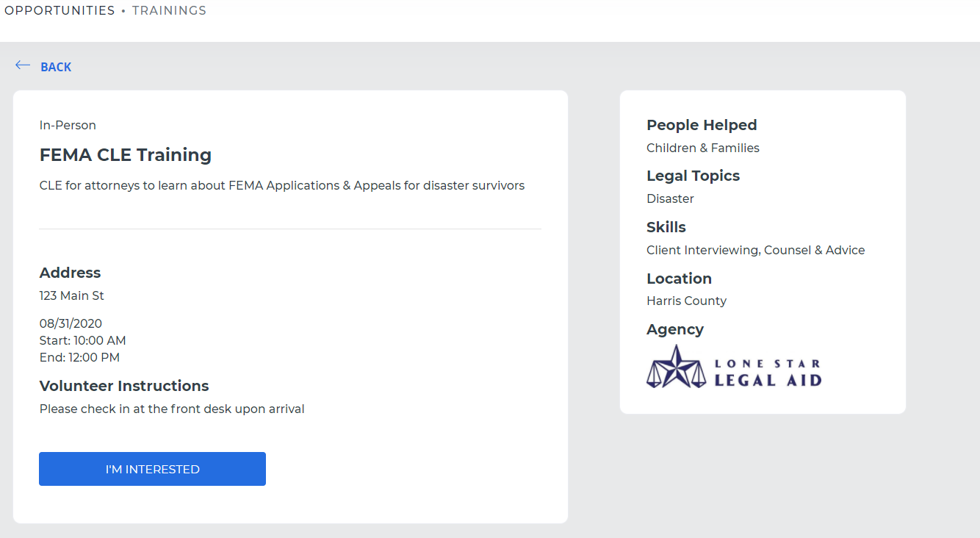Click the Volunteer Instructions heading

[124, 386]
